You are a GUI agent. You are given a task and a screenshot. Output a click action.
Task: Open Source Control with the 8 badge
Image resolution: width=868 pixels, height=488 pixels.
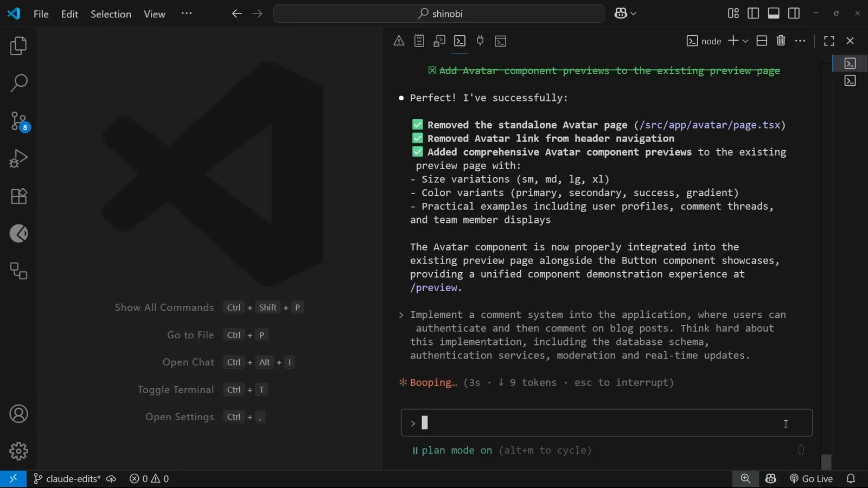[x=18, y=121]
